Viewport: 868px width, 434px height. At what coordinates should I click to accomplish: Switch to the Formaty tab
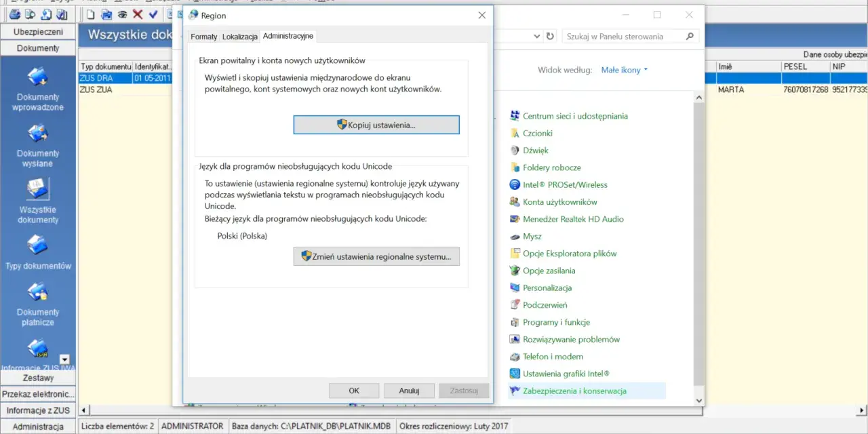(x=203, y=37)
